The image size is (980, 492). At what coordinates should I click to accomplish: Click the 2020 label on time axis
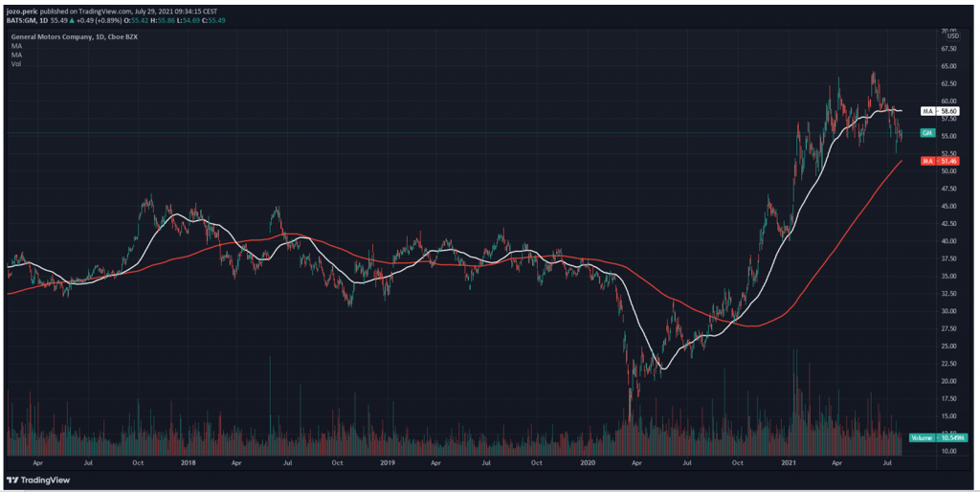click(588, 462)
